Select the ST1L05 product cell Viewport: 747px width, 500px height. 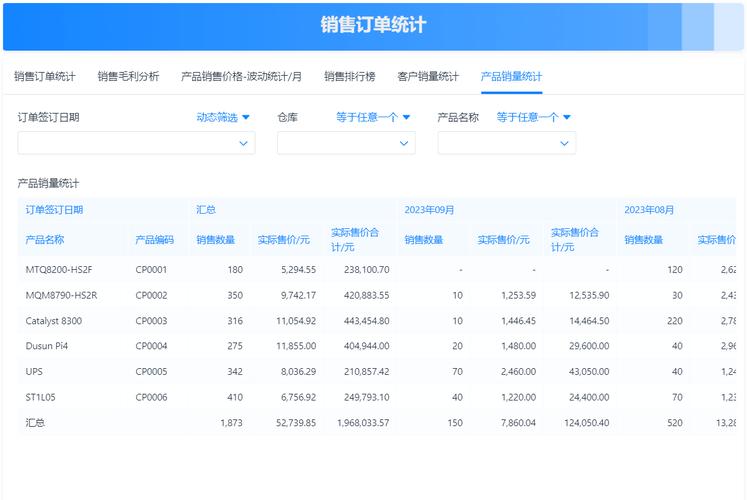[40, 397]
